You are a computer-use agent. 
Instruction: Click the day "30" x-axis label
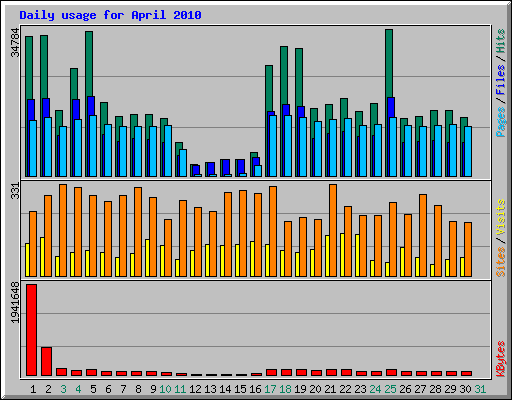465,389
